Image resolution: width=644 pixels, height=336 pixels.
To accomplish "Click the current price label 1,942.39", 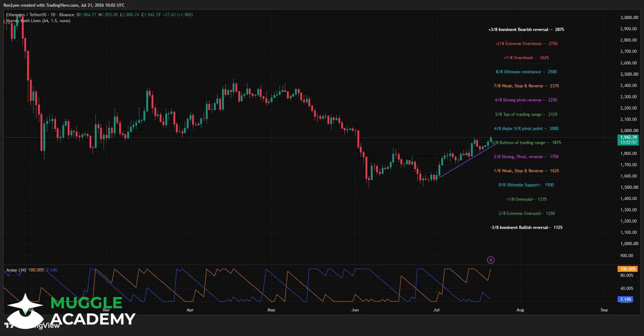I will coord(628,137).
